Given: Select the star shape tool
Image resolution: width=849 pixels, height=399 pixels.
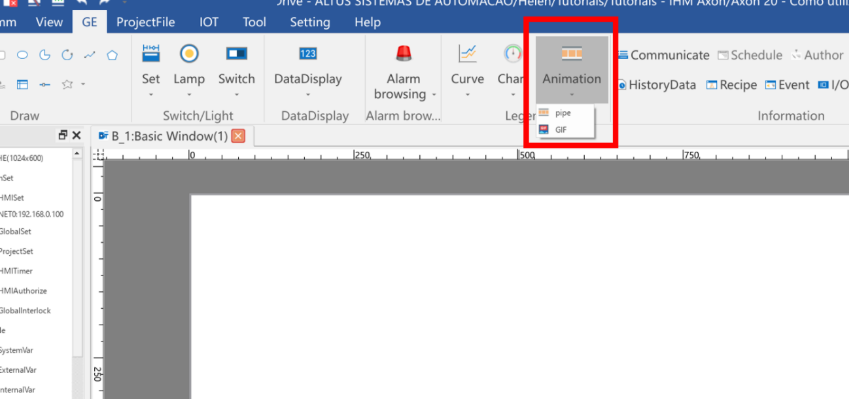Looking at the screenshot, I should pyautogui.click(x=67, y=84).
